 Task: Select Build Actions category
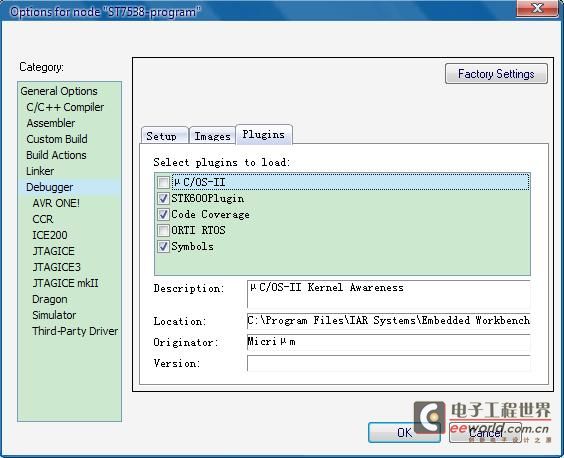pos(56,155)
